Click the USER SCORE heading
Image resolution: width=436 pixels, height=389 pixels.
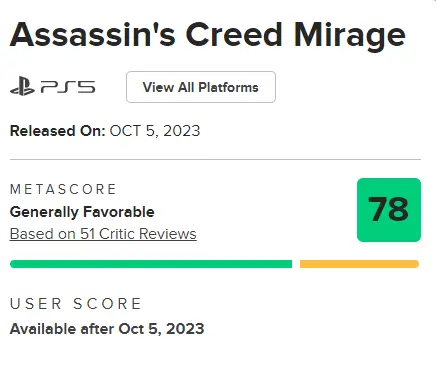pyautogui.click(x=76, y=304)
